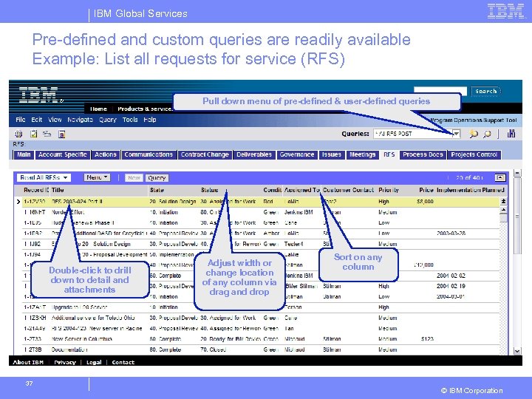The height and width of the screenshot is (399, 532).
Task: Select the RFS tab
Action: [389, 154]
